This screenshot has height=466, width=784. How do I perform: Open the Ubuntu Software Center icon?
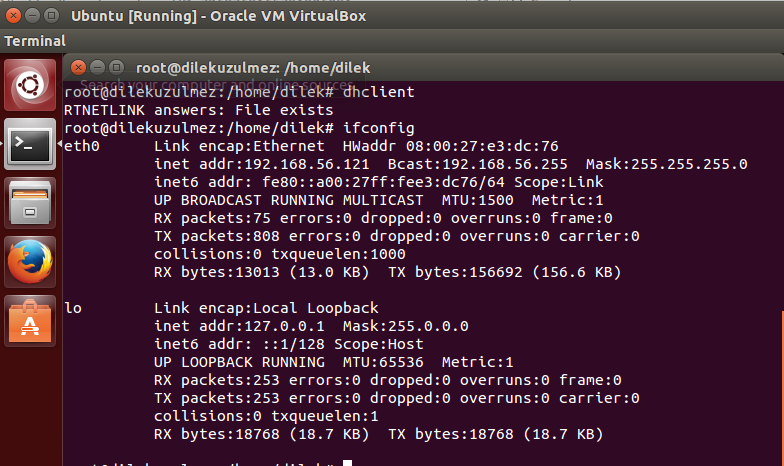point(30,321)
